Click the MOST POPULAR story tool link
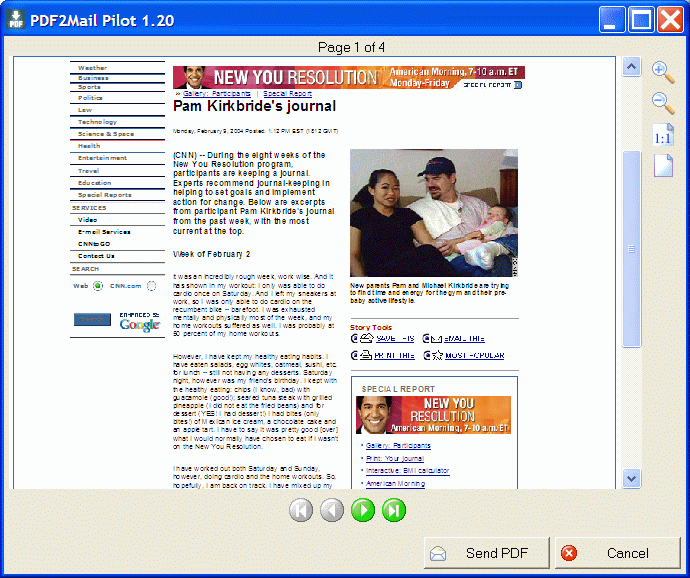Screen dimensions: 690x578 474,356
